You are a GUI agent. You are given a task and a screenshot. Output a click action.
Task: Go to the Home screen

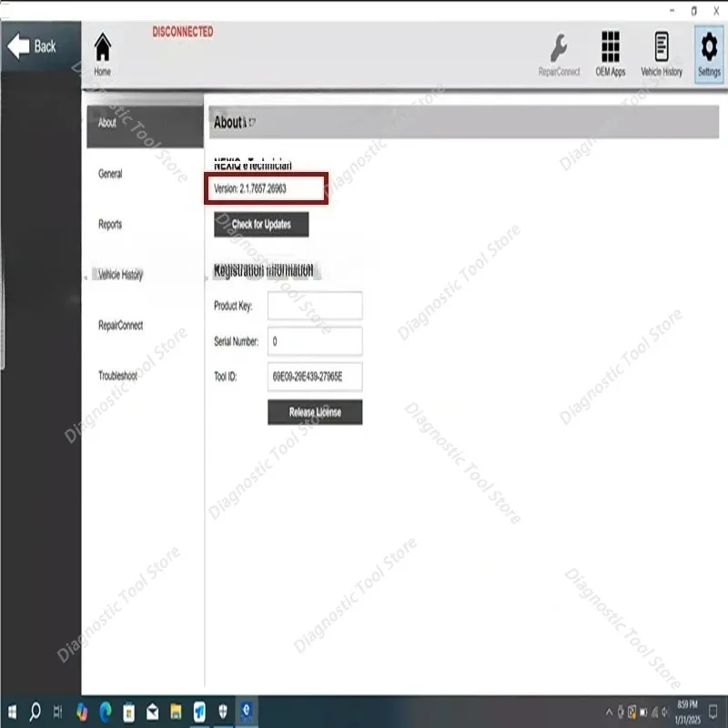coord(103,54)
